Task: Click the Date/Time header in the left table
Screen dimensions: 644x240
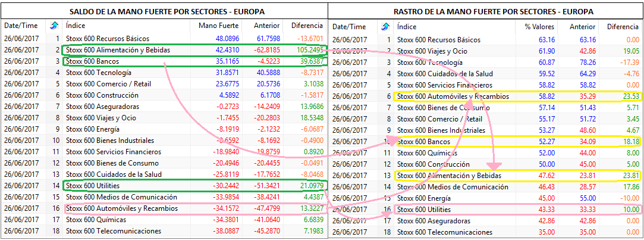Action: click(21, 26)
